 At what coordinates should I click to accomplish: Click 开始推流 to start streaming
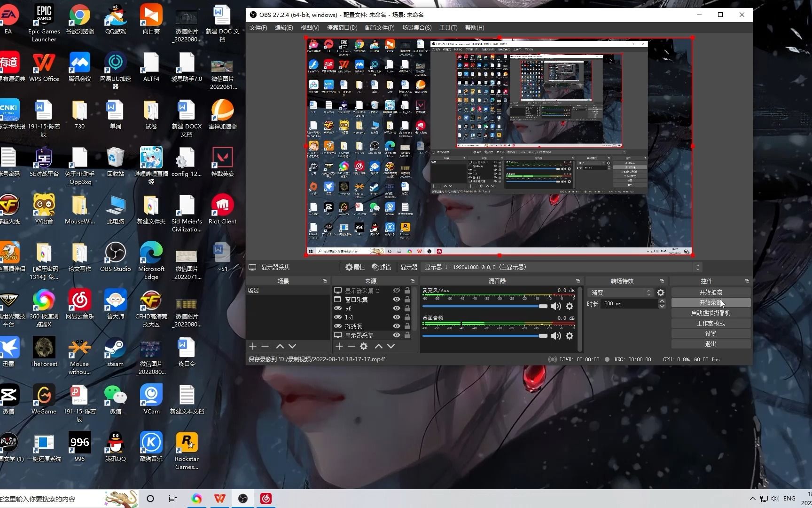(x=710, y=292)
